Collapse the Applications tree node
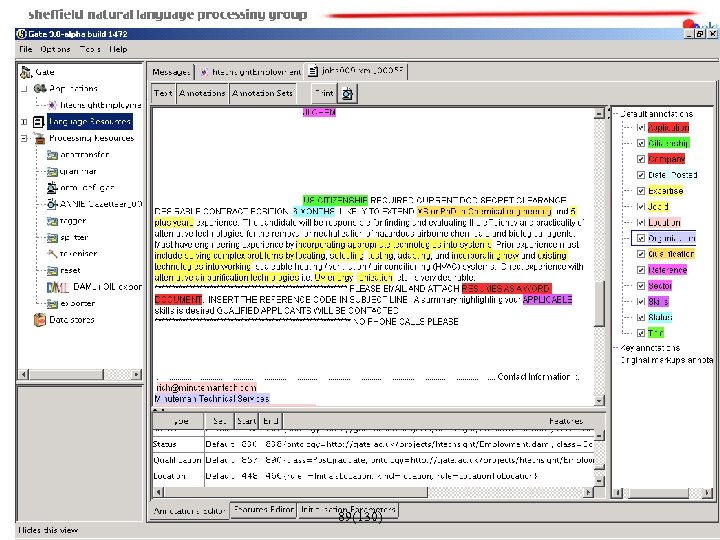Viewport: 720px width, 540px height. (x=24, y=89)
